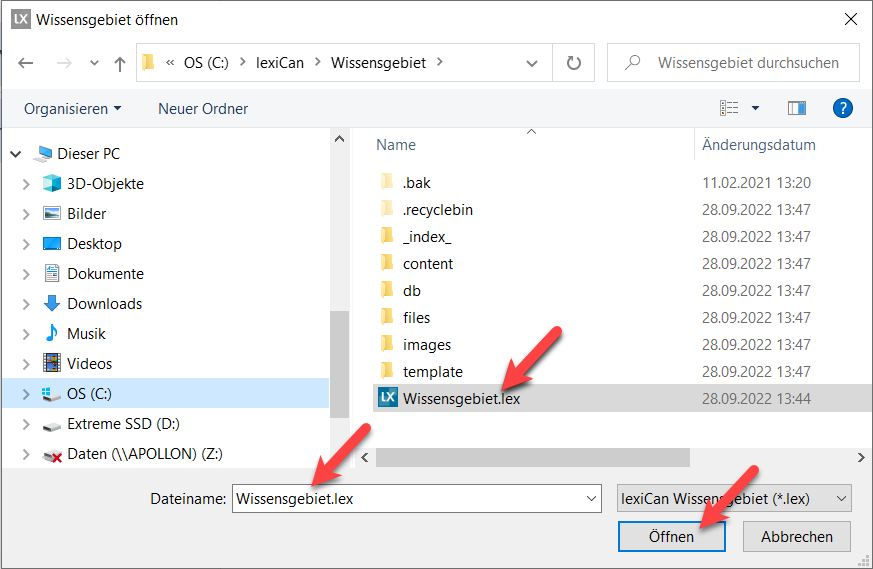Select the Downloads folder icon in sidebar
The height and width of the screenshot is (569, 873).
[52, 304]
